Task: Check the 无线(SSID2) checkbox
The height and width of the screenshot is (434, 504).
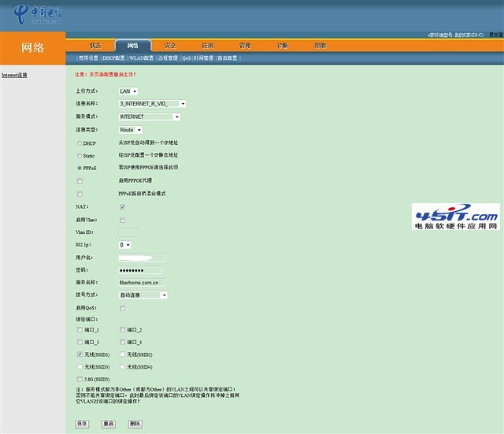Action: 123,354
